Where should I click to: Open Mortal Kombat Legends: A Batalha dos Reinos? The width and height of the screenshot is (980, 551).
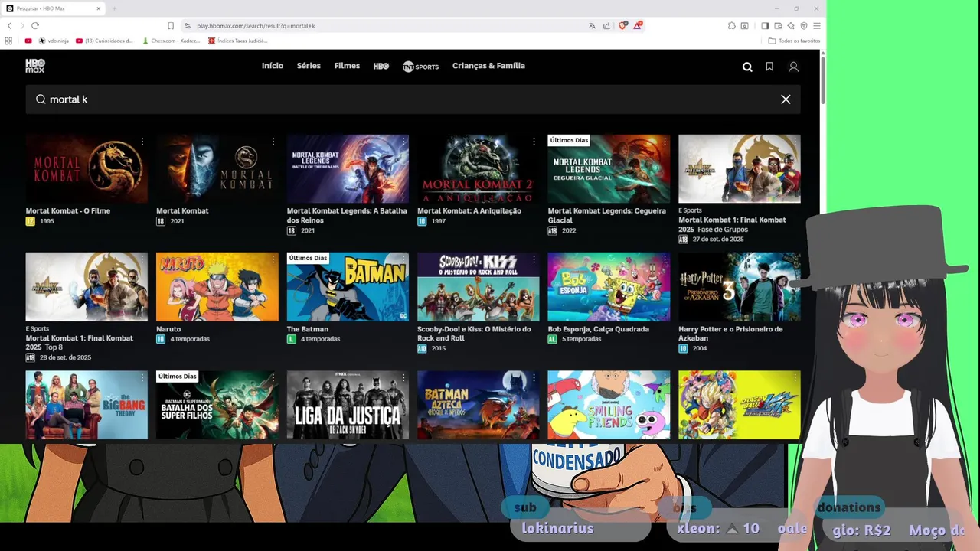[348, 169]
